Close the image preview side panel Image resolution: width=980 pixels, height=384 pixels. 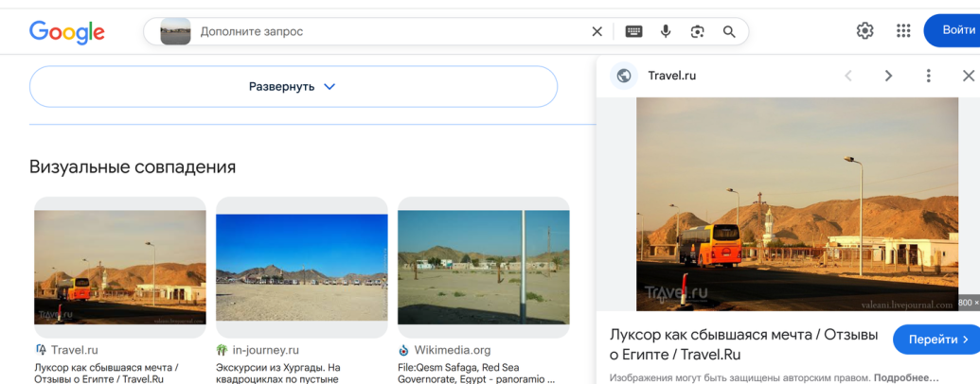pyautogui.click(x=968, y=77)
